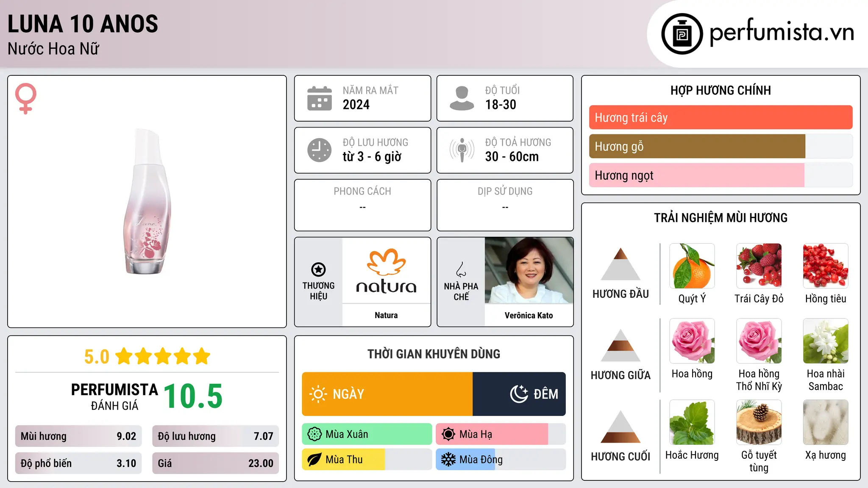Select the Hoa hồng Thổ Nhĩ Kỳ image
This screenshot has width=868, height=488.
tap(759, 341)
